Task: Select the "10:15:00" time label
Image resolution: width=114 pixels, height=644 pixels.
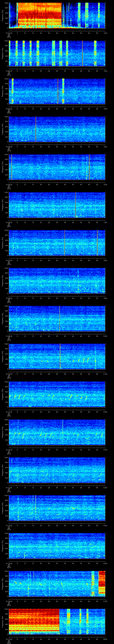Action: (x=9, y=564)
